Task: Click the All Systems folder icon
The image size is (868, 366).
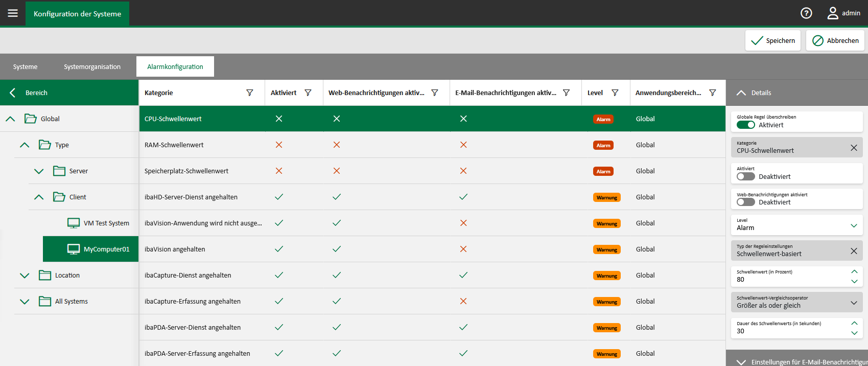Action: (45, 301)
